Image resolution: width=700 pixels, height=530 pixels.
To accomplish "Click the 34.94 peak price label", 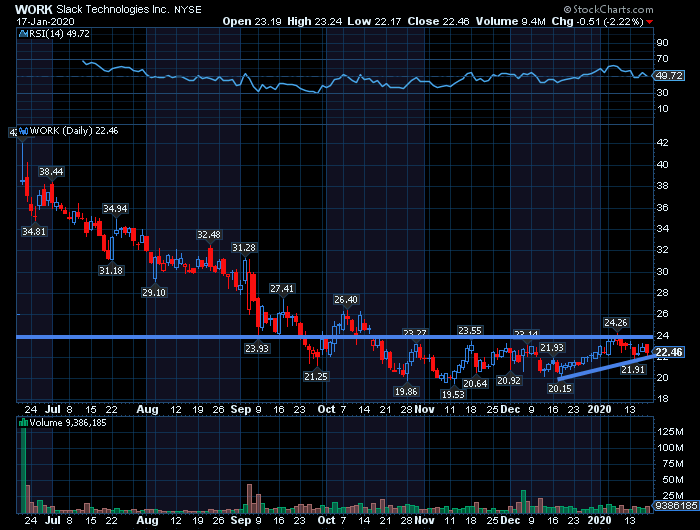I will point(115,209).
